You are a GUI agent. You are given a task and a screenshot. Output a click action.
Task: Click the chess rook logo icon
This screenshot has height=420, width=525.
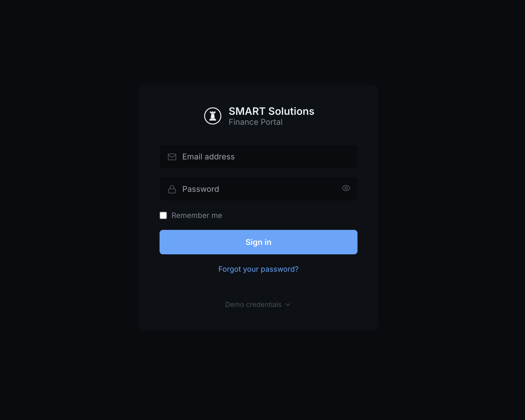click(213, 116)
